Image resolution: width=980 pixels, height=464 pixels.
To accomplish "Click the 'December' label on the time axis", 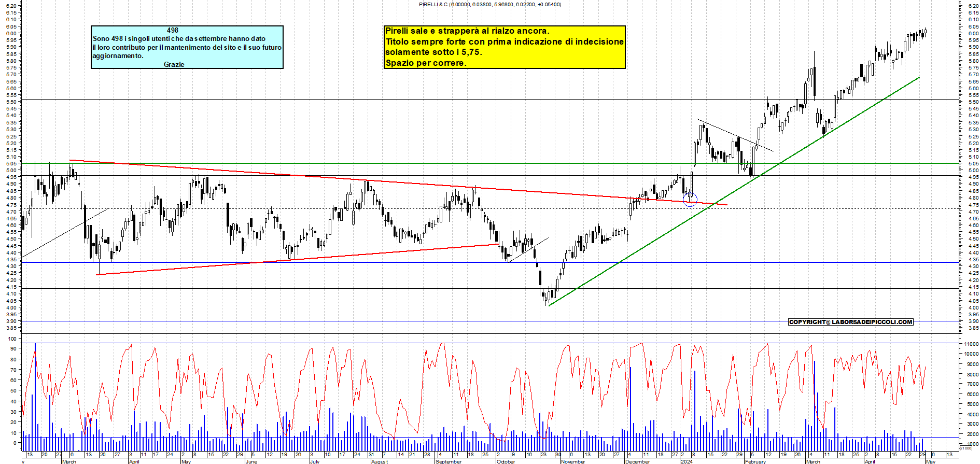I will tap(638, 461).
